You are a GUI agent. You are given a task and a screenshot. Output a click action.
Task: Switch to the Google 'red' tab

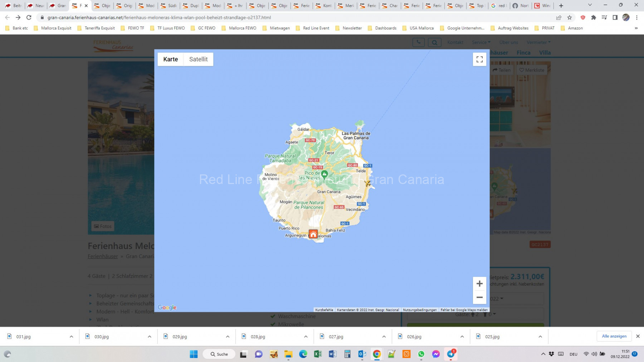click(499, 6)
